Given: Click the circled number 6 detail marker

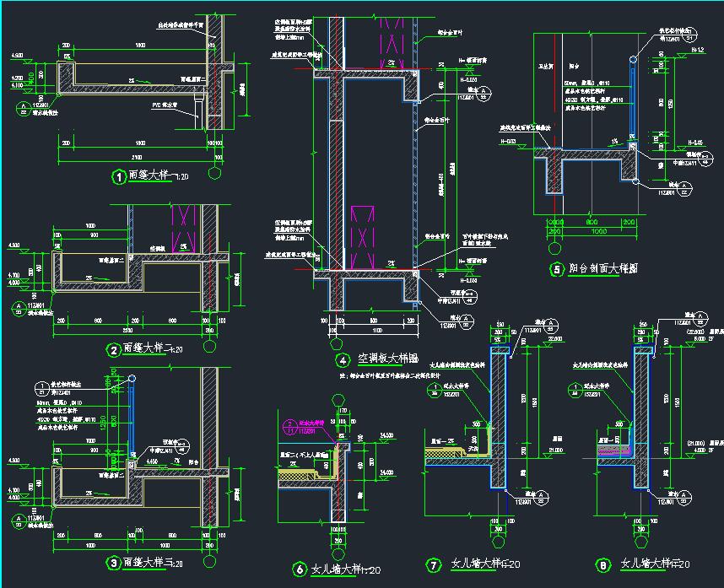Looking at the screenshot, I should coord(300,569).
